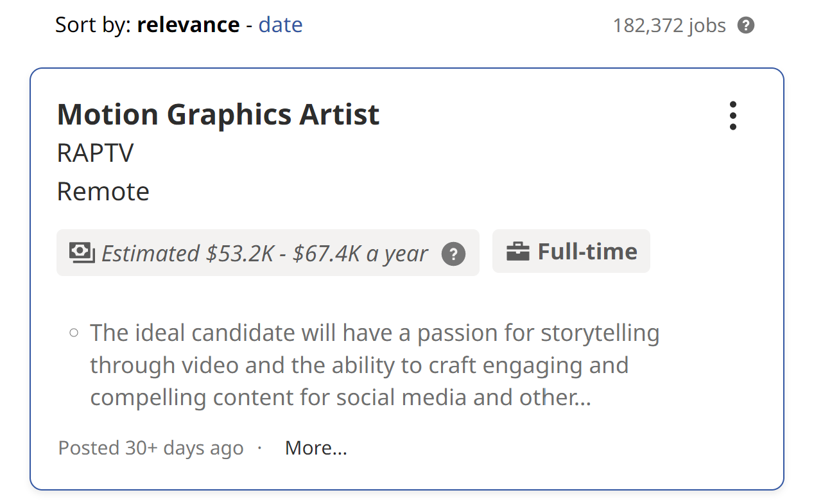Image resolution: width=814 pixels, height=504 pixels.
Task: Click the Estimated $53.2K - $67.4K a year text
Action: pyautogui.click(x=264, y=254)
